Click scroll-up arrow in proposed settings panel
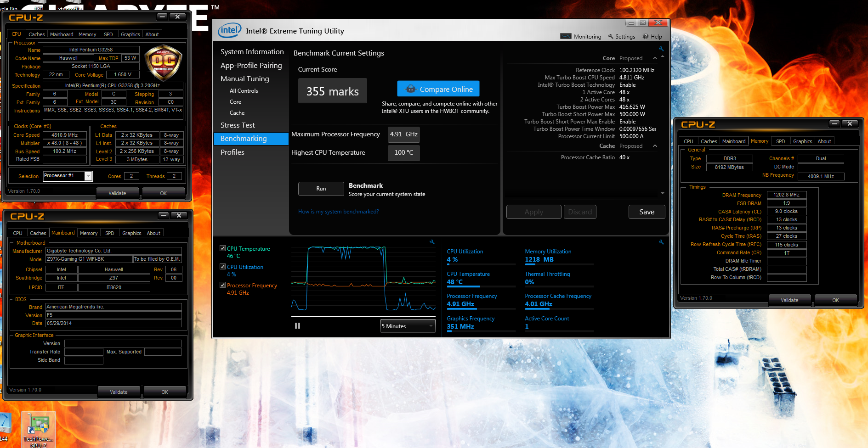This screenshot has height=448, width=868. (x=663, y=56)
